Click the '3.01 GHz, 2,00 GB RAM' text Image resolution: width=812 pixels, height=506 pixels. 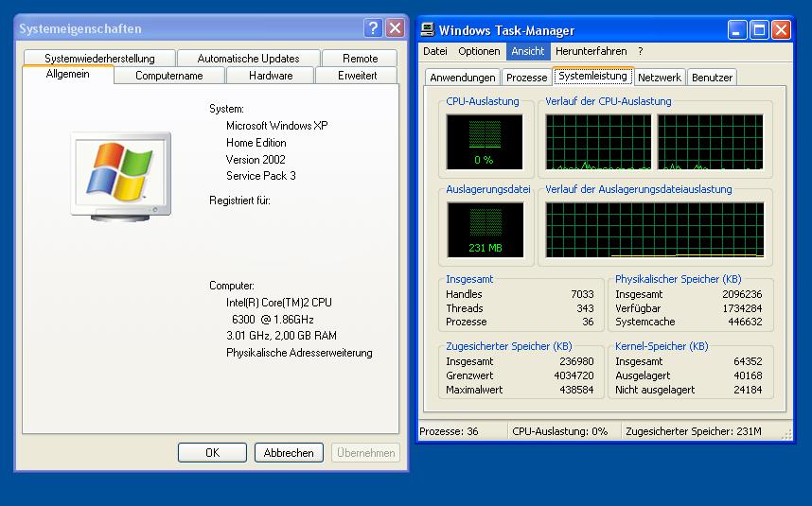(x=281, y=335)
